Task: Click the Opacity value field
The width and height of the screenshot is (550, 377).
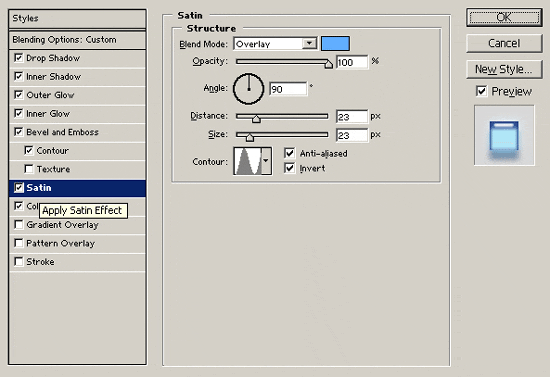Action: coord(352,62)
